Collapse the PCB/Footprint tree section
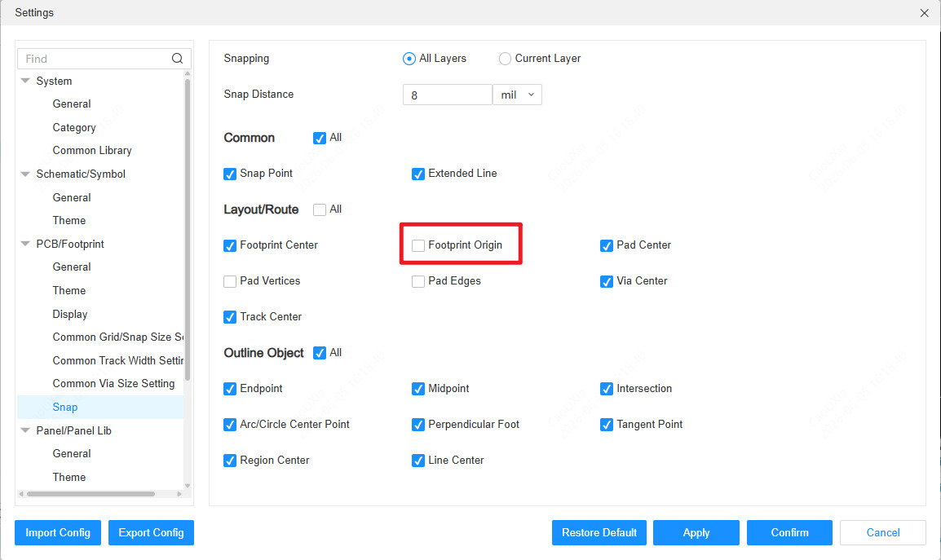 tap(25, 244)
